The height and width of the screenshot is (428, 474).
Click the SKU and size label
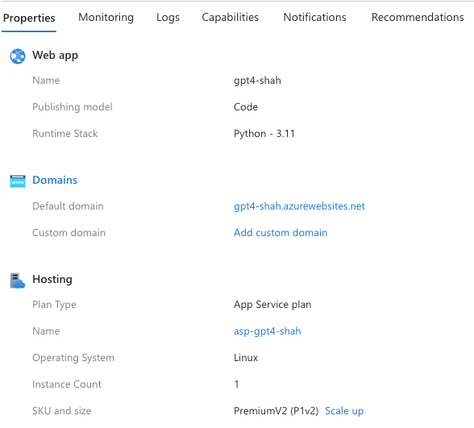coord(62,411)
